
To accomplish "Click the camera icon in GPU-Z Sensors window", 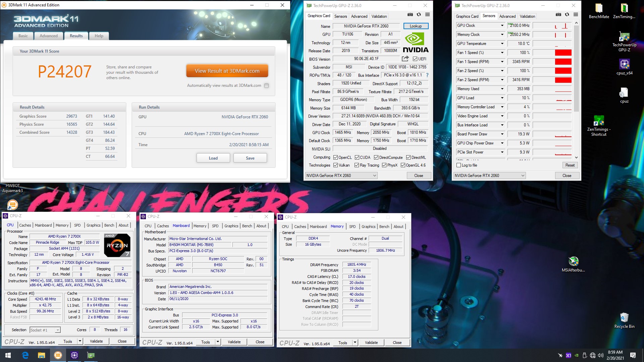I will (558, 15).
